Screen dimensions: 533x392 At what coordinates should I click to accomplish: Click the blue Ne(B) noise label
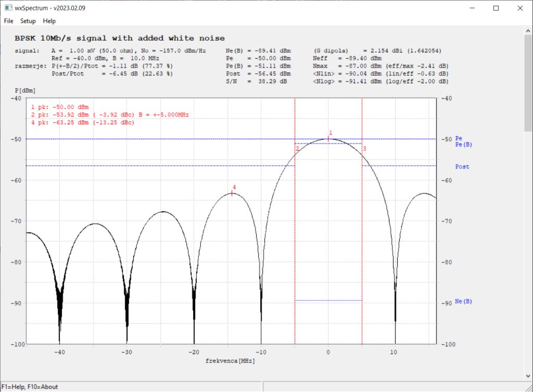click(x=463, y=302)
